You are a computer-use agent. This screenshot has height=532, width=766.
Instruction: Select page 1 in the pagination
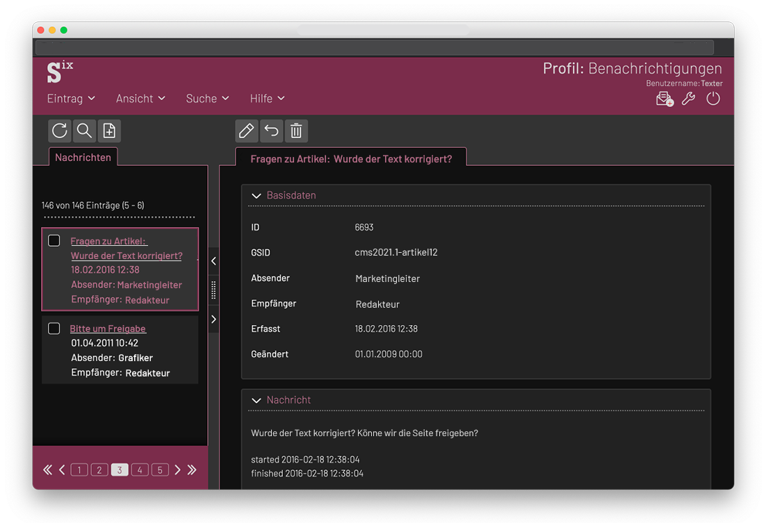tap(79, 469)
